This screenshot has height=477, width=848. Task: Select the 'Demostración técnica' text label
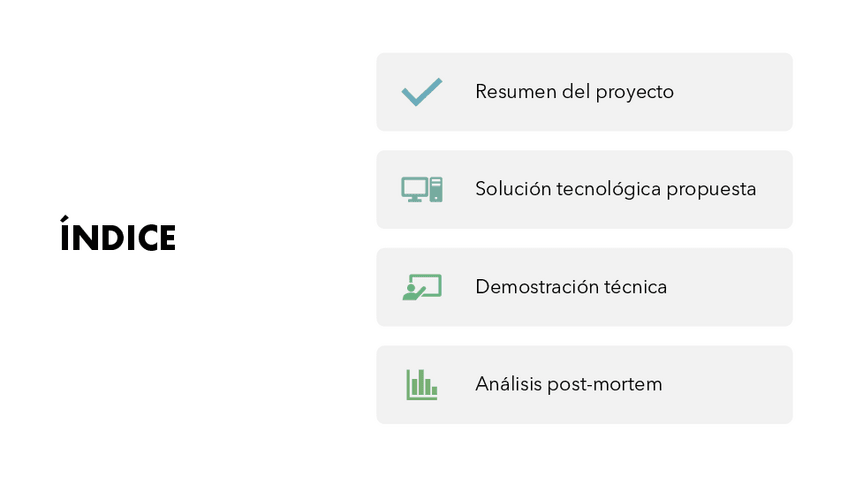(571, 287)
